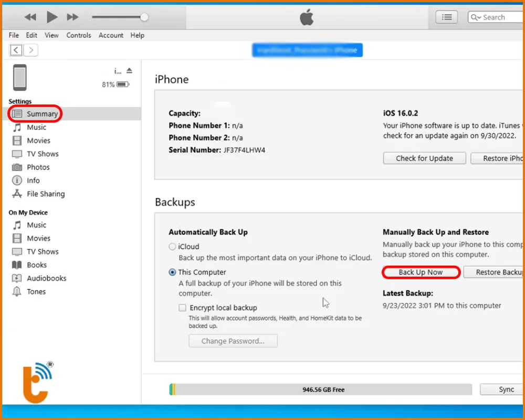Click the Serial Number value JF37F4LHW4
525x420 pixels.
pos(245,150)
